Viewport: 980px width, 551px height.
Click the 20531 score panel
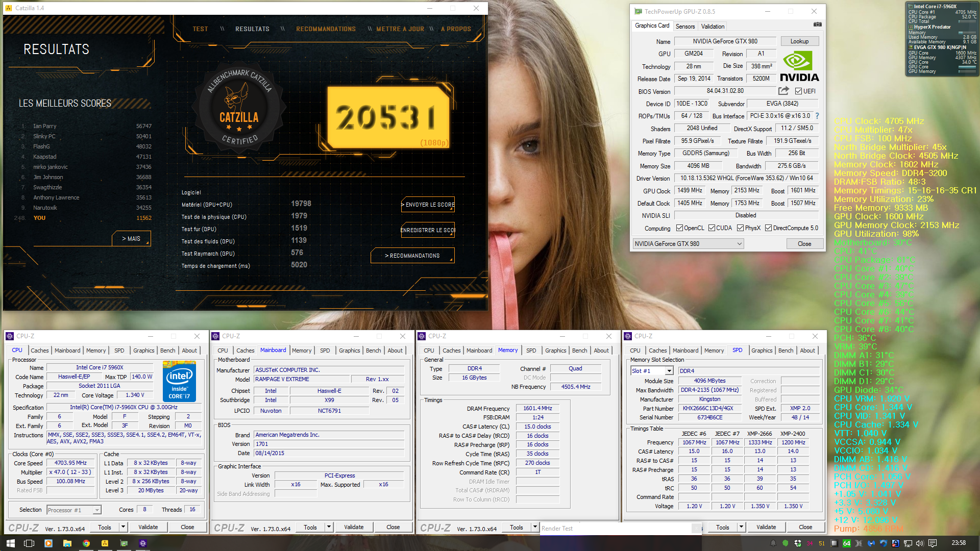pos(388,117)
